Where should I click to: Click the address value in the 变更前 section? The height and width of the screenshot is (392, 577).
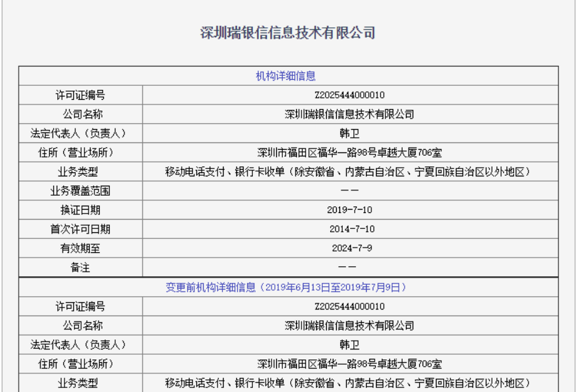[x=349, y=364]
